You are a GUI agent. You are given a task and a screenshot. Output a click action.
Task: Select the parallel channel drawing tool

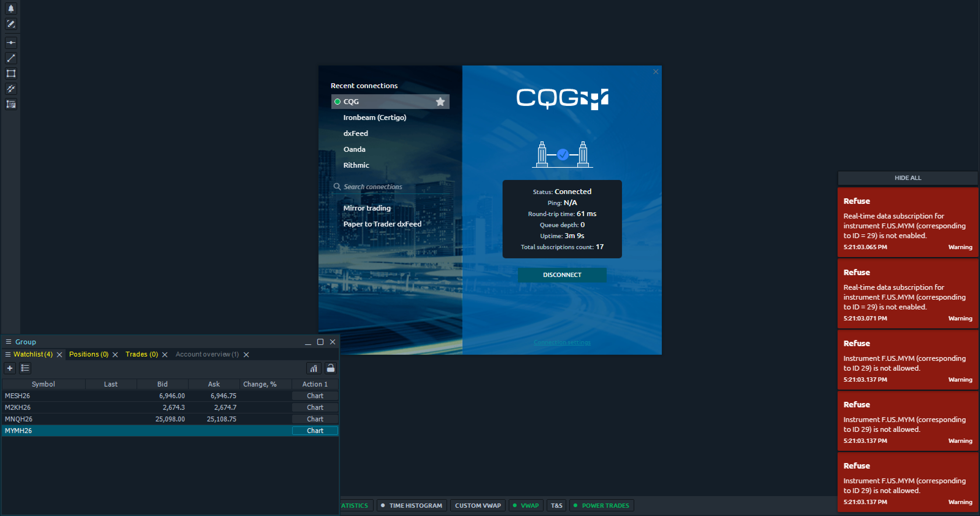click(11, 88)
